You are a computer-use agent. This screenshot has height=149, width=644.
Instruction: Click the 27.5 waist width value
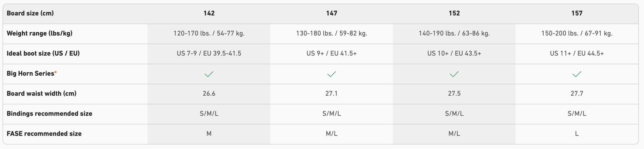pyautogui.click(x=454, y=94)
